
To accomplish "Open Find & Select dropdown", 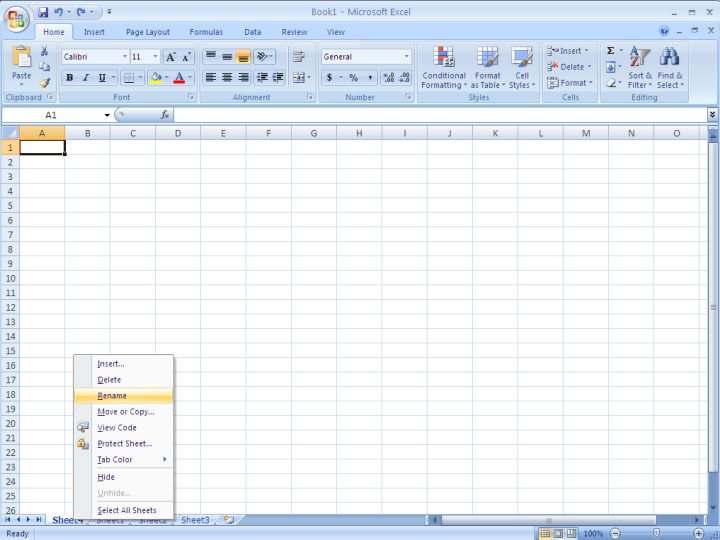I will 670,67.
